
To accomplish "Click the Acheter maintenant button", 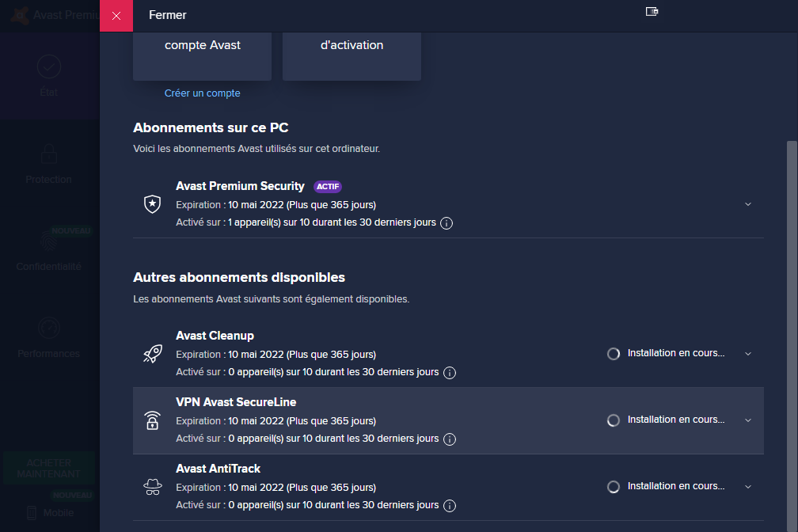I will 49,469.
